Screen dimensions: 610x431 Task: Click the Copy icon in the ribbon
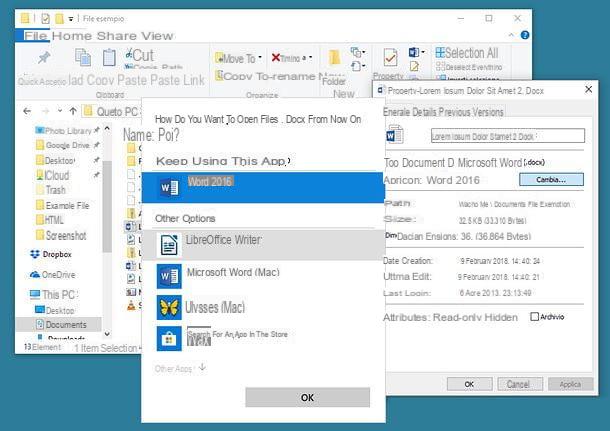point(82,57)
